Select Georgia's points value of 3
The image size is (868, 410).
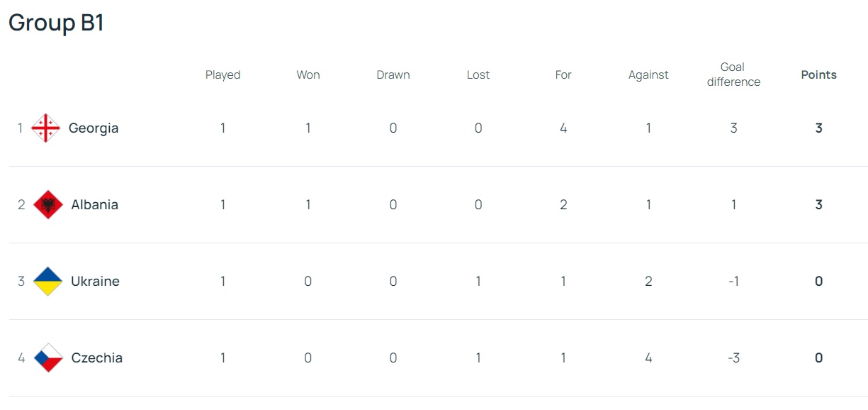click(x=818, y=128)
